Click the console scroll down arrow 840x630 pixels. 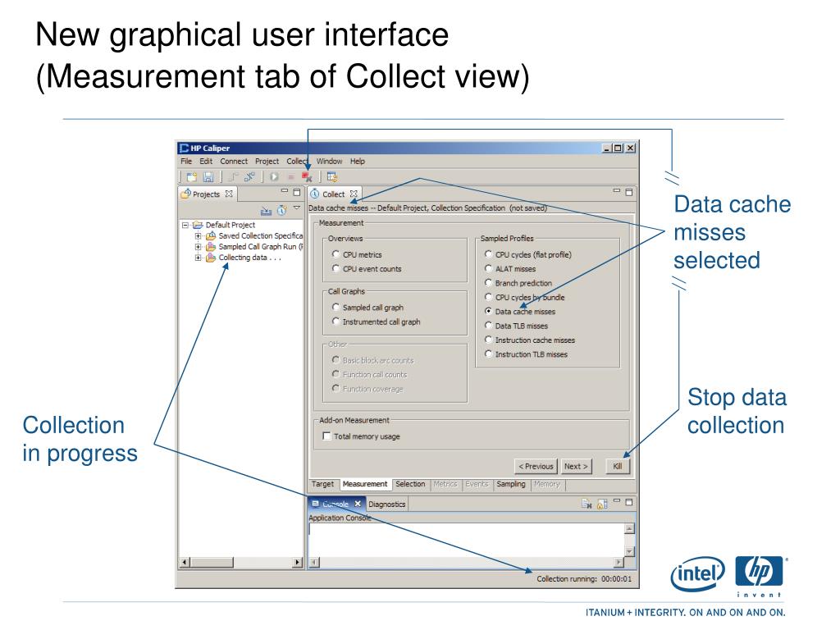tap(629, 551)
